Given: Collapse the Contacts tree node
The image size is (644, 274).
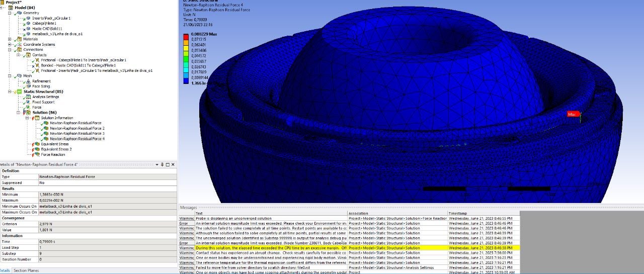Looking at the screenshot, I should (x=19, y=55).
